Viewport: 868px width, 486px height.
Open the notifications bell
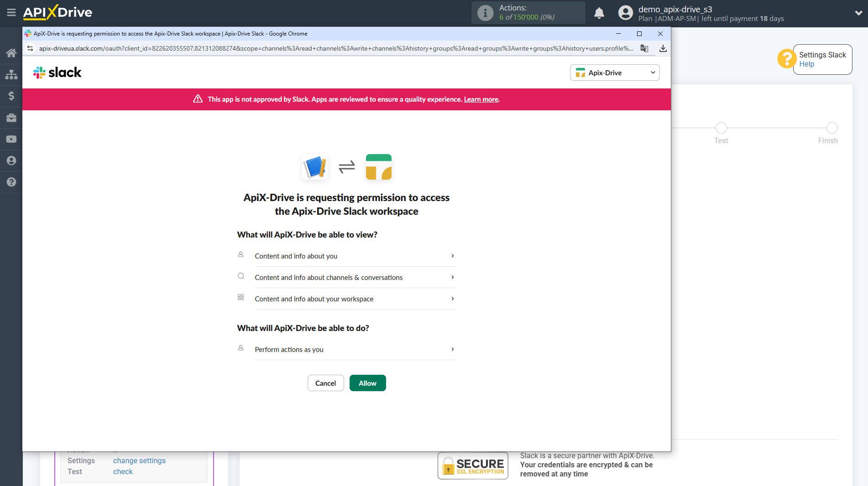pyautogui.click(x=599, y=13)
